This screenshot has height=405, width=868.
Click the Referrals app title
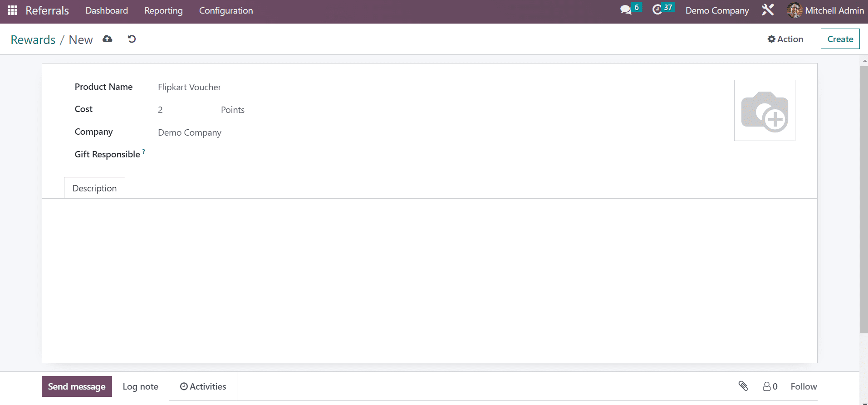47,10
